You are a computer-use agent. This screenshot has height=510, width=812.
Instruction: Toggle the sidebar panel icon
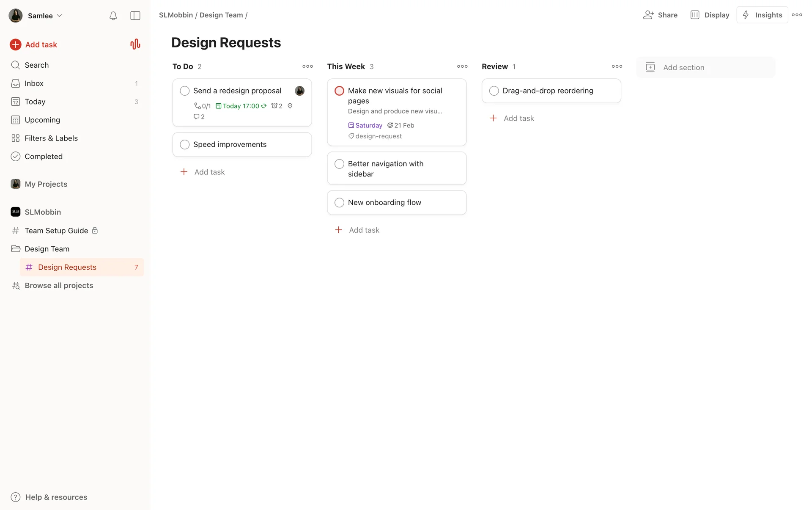(x=135, y=16)
